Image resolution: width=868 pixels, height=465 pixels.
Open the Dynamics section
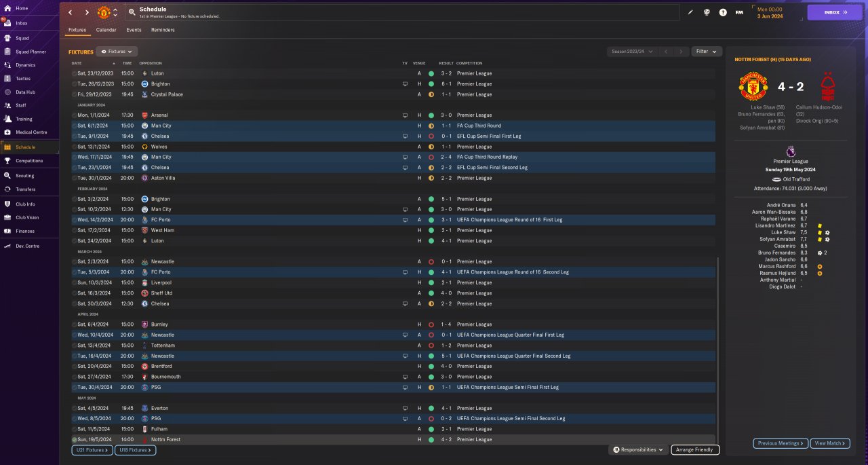pos(29,65)
